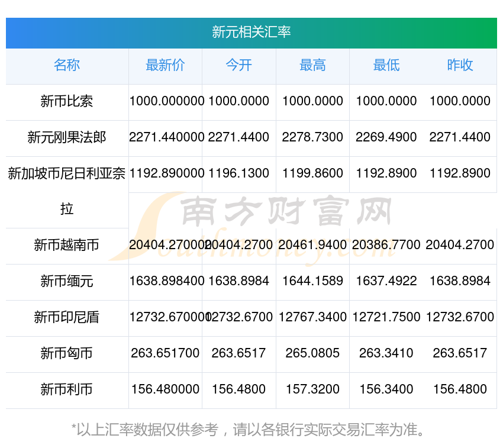
Task: Select the 最低 column header
Action: tap(386, 65)
